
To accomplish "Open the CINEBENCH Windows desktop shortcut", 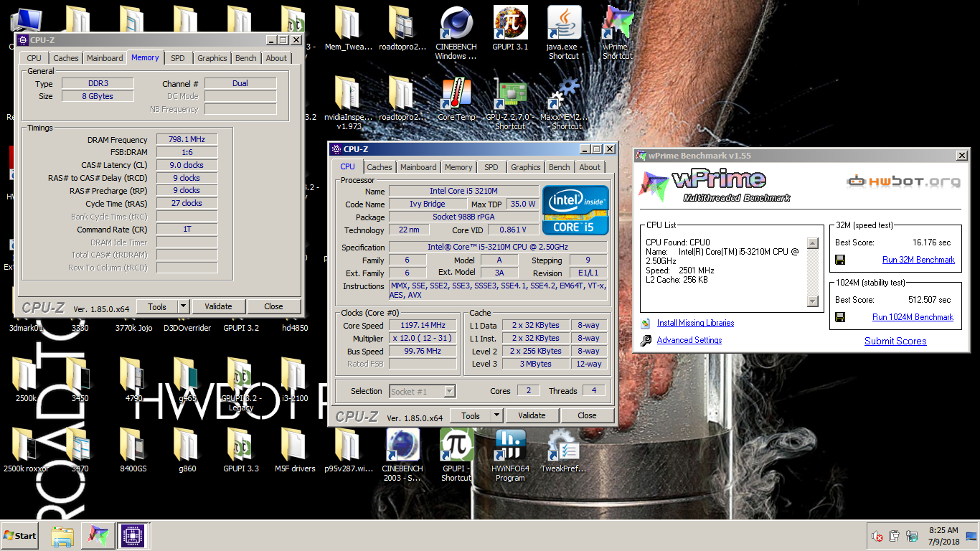I will [x=456, y=32].
